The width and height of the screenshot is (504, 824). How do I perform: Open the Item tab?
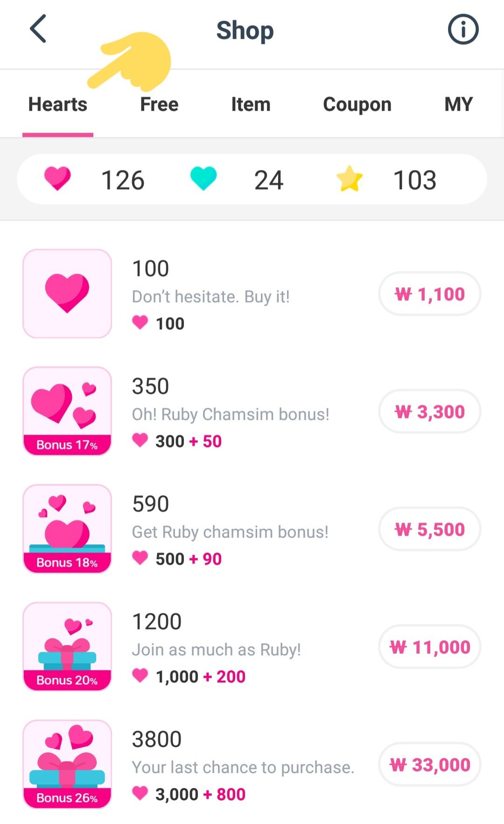[x=251, y=104]
